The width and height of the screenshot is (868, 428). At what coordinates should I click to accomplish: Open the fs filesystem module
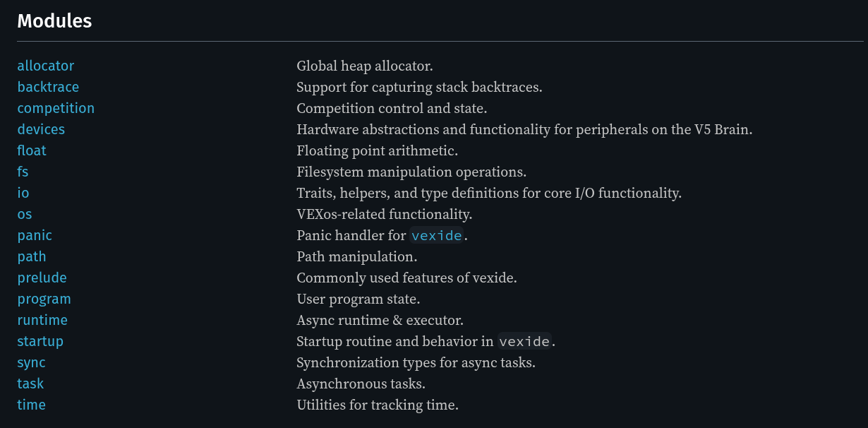point(23,172)
